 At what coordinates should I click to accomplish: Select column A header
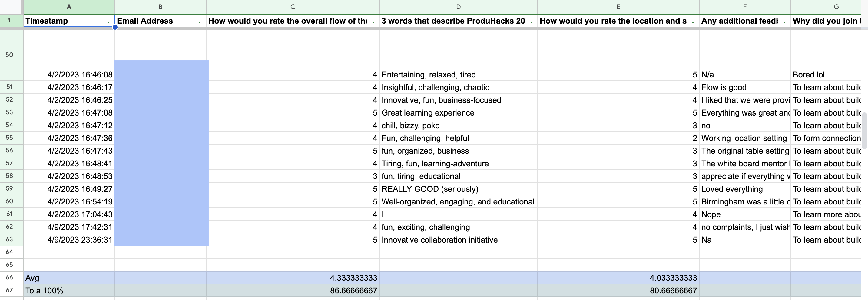[x=69, y=7]
